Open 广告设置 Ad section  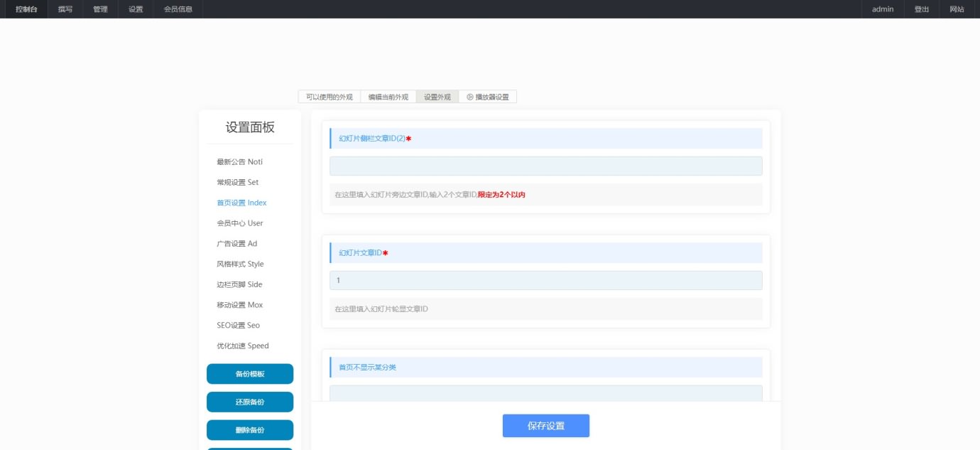[237, 244]
